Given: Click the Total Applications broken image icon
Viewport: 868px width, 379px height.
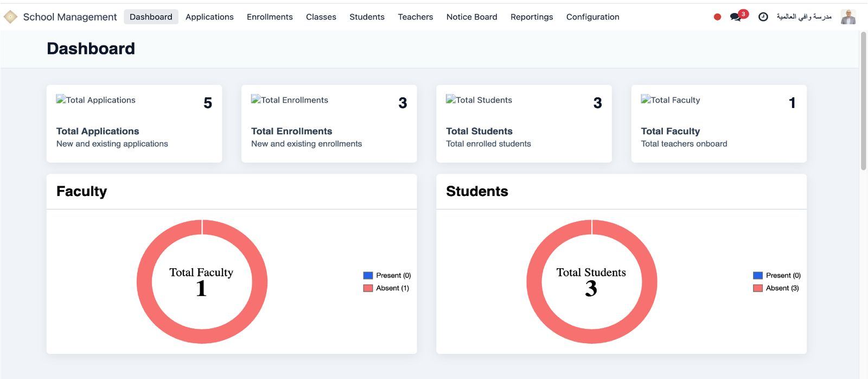Looking at the screenshot, I should coord(61,99).
